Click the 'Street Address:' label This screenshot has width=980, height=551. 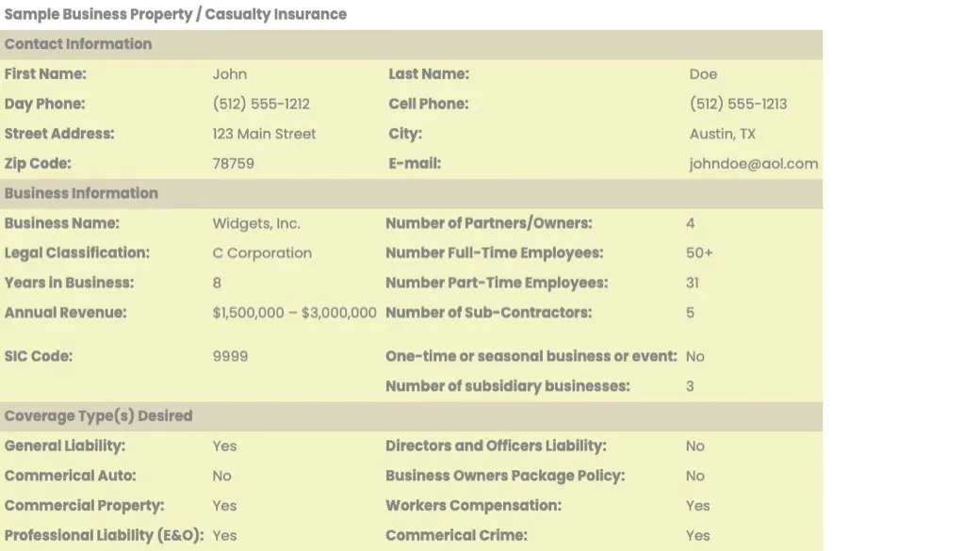click(59, 134)
